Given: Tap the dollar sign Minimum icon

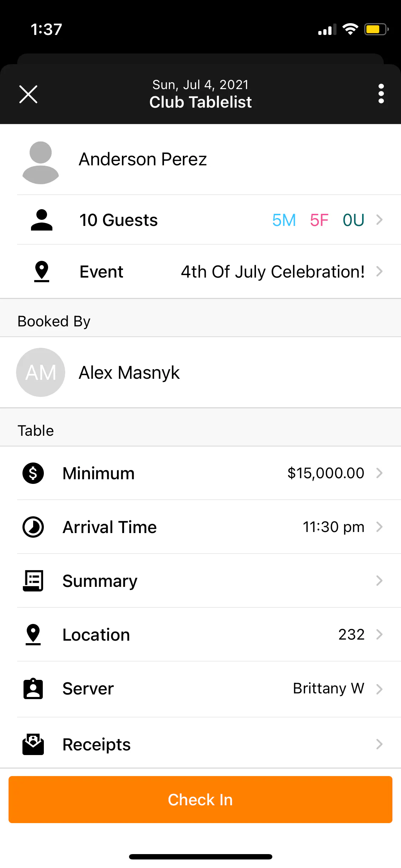Looking at the screenshot, I should (x=33, y=473).
